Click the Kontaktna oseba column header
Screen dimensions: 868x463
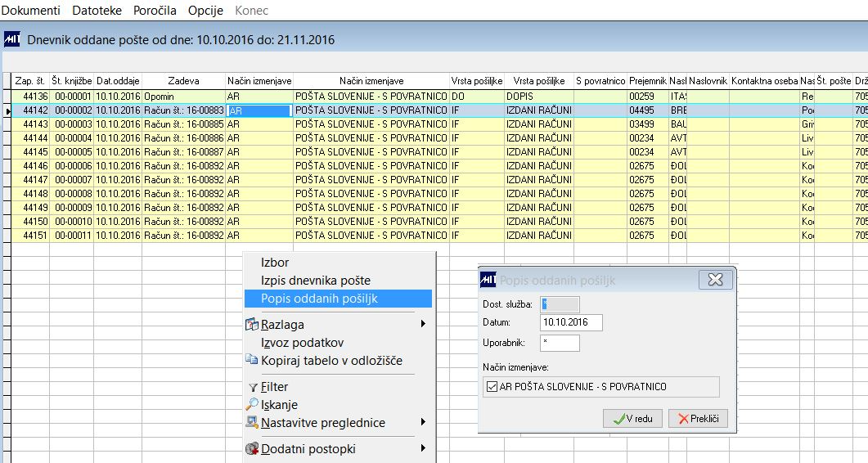(764, 81)
